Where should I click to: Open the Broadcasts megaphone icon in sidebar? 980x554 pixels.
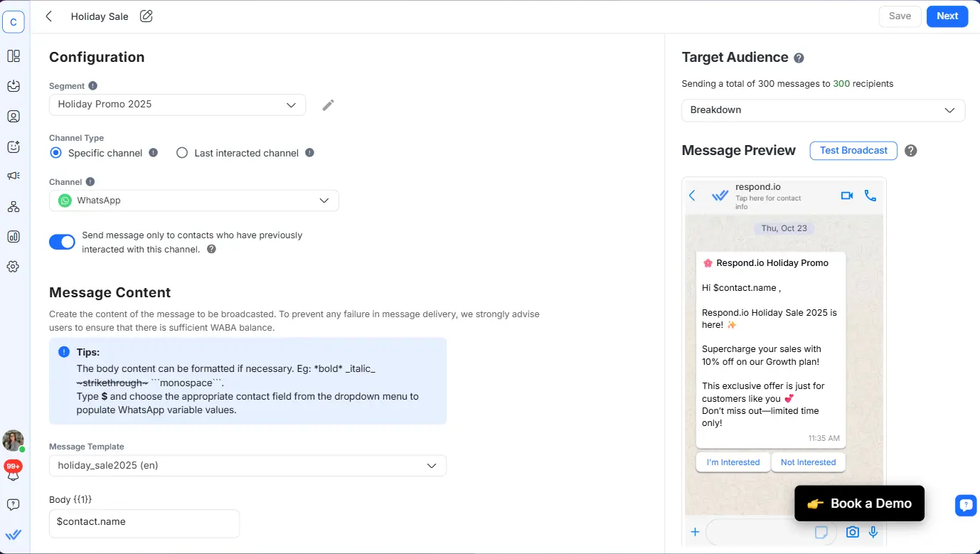coord(14,175)
